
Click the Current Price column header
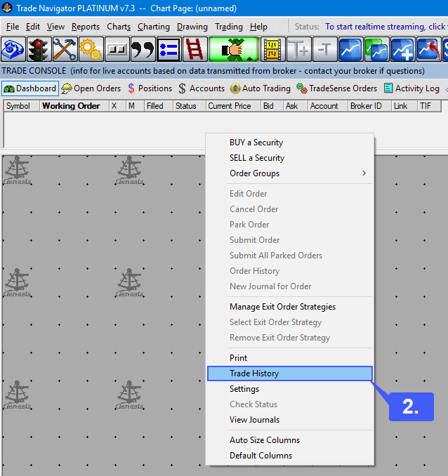point(233,106)
